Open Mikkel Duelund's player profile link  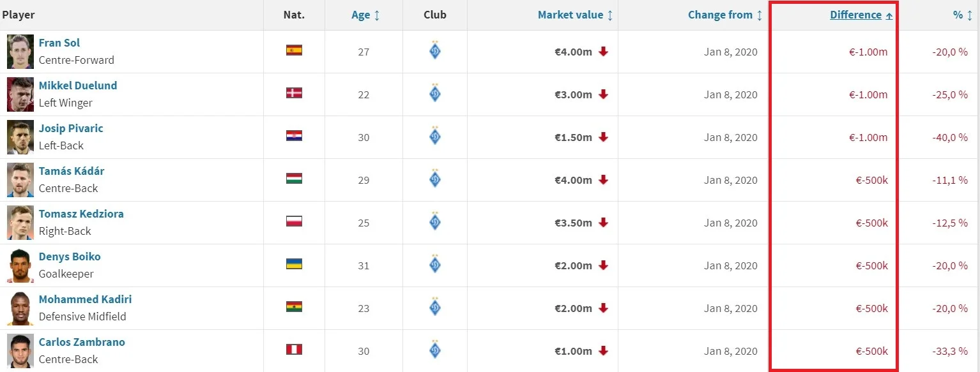[x=78, y=86]
